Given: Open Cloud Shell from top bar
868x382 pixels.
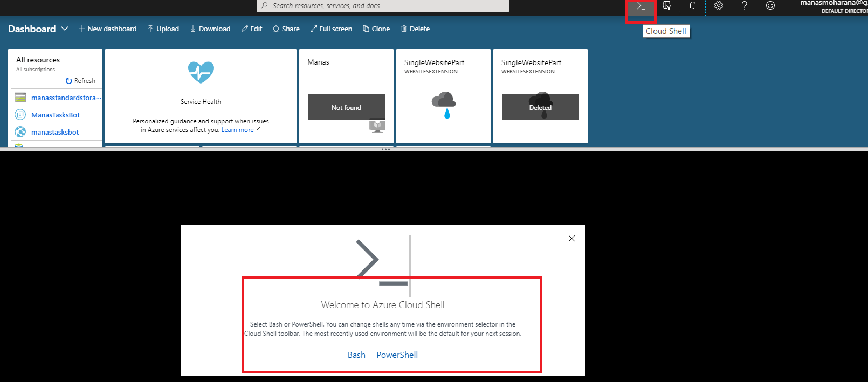Looking at the screenshot, I should point(640,6).
